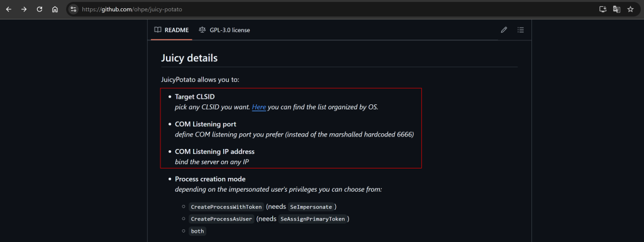644x242 pixels.
Task: Switch to the GPL-3.0 license tab
Action: click(x=225, y=30)
